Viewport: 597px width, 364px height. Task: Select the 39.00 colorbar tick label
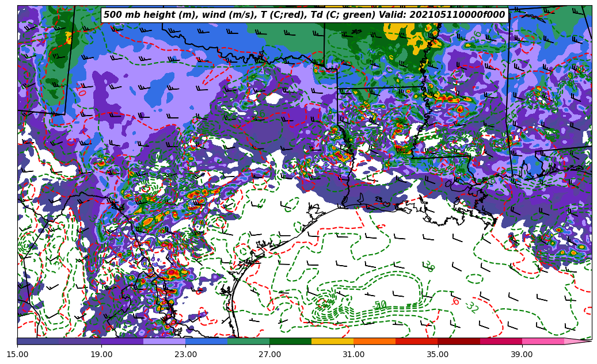point(522,354)
